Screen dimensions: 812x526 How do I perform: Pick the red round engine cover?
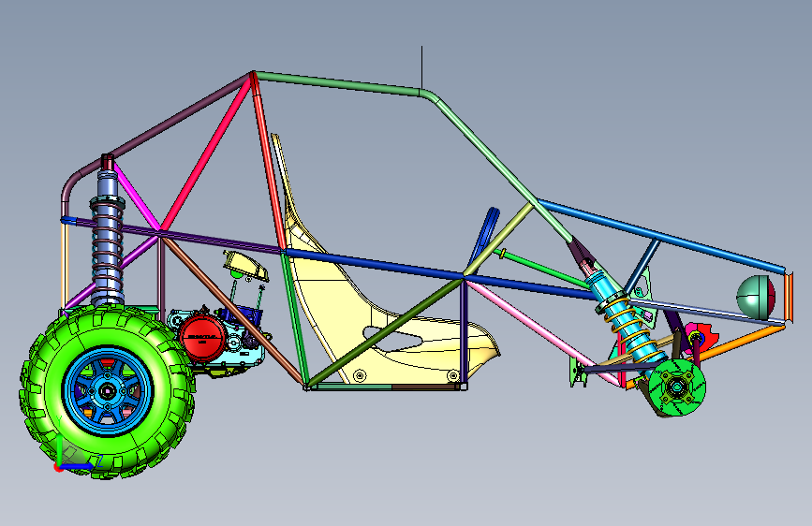pyautogui.click(x=203, y=338)
